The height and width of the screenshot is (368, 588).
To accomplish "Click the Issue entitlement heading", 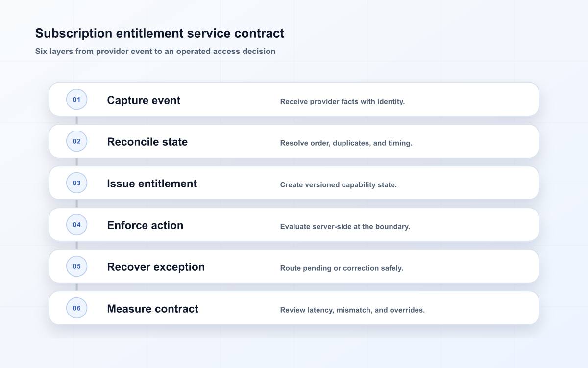I will [152, 184].
